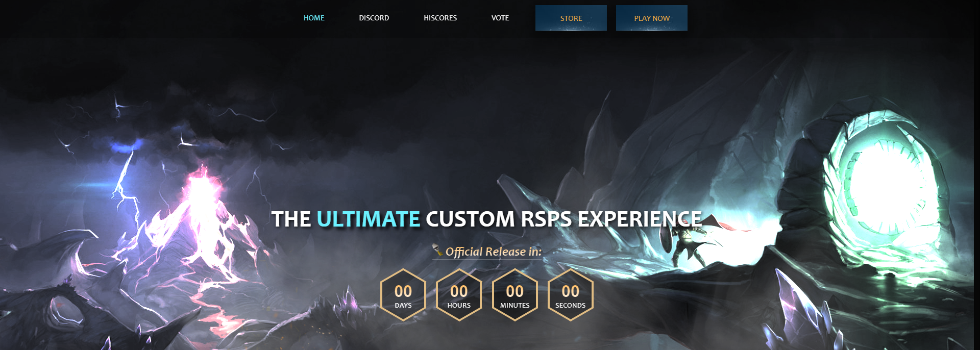Open the HISCORES menu item
The width and height of the screenshot is (980, 350).
440,18
